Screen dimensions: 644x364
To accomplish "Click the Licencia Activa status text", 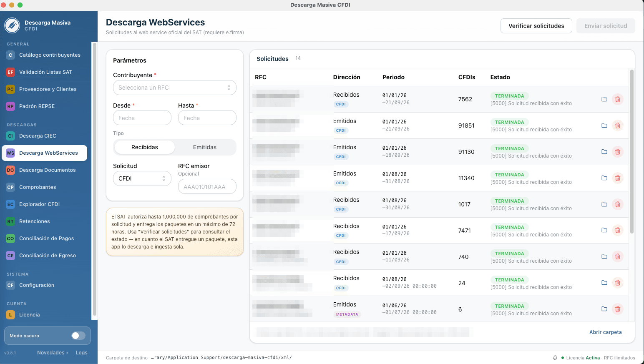I will (x=583, y=358).
